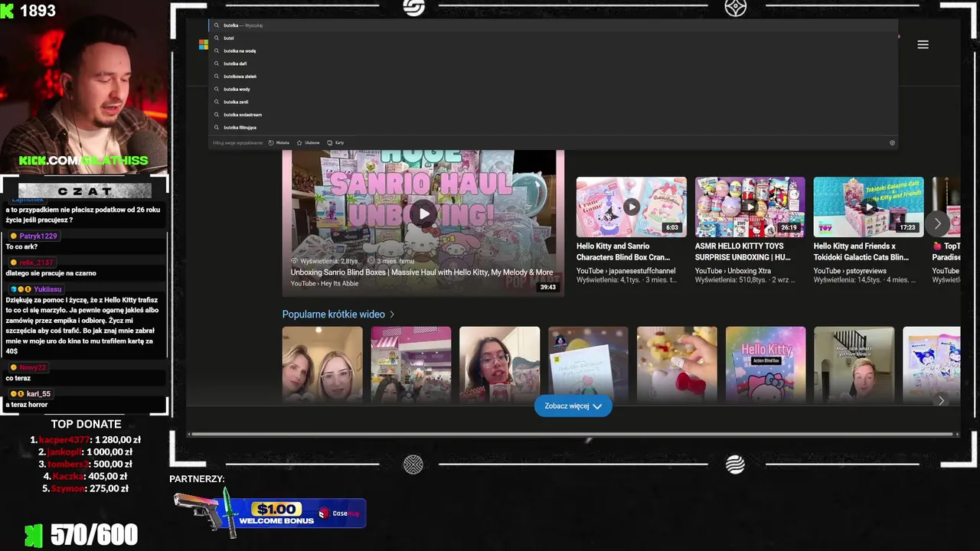This screenshot has height=551, width=980.
Task: Select suggestion 'butel'
Action: click(x=553, y=37)
